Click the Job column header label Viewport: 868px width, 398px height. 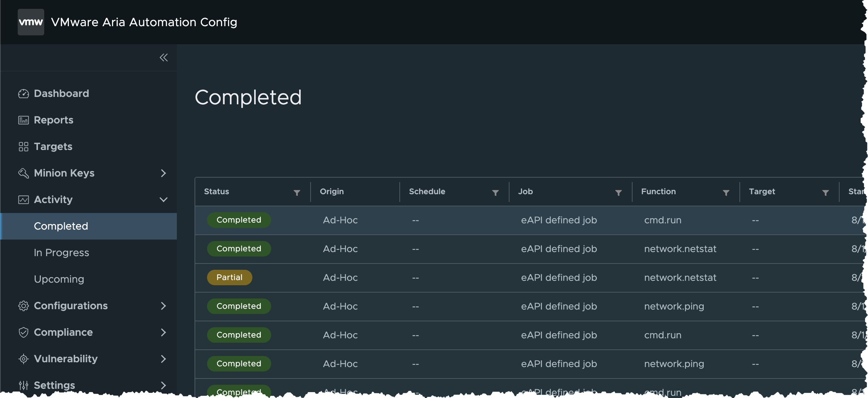[x=525, y=192]
